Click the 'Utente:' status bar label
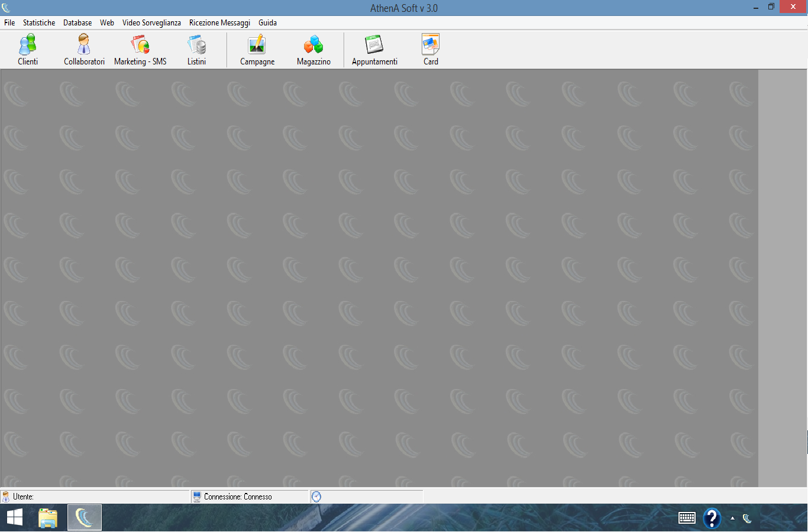 click(23, 497)
